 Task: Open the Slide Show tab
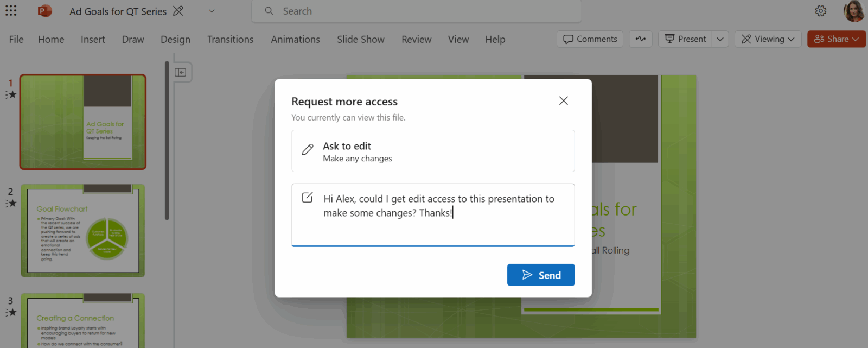pyautogui.click(x=360, y=40)
